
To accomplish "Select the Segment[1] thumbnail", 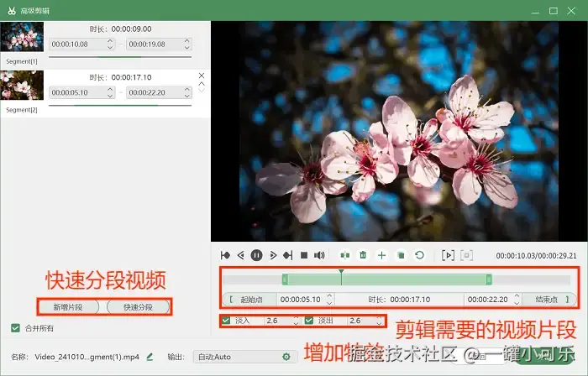I will [x=22, y=37].
